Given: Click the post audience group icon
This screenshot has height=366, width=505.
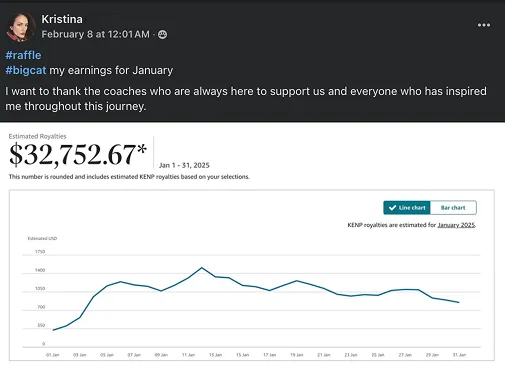Looking at the screenshot, I should pos(162,34).
